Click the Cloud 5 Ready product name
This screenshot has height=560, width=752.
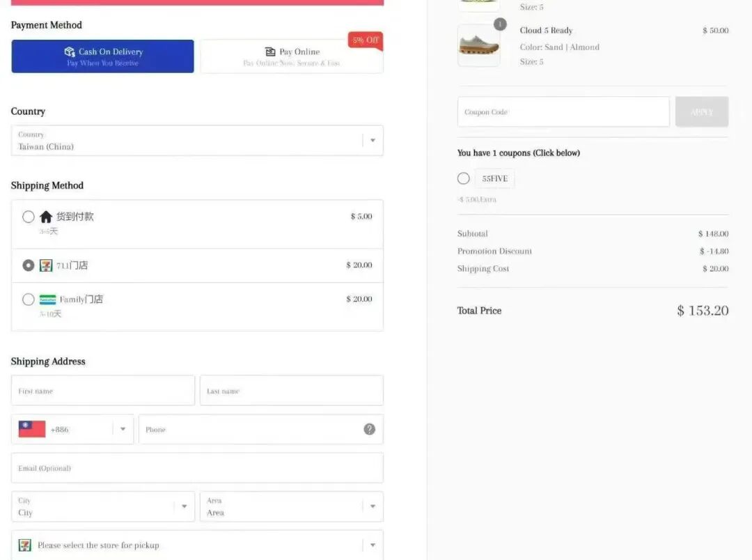[x=547, y=30]
